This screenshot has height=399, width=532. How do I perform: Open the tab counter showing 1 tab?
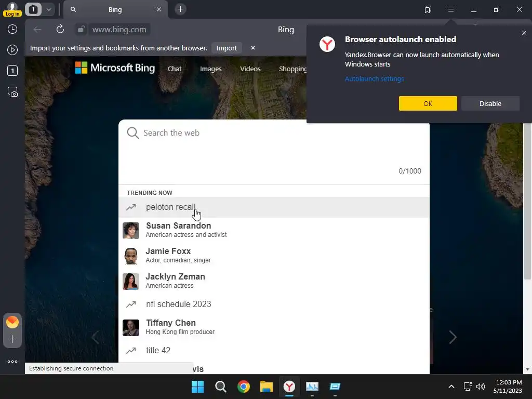pos(33,9)
